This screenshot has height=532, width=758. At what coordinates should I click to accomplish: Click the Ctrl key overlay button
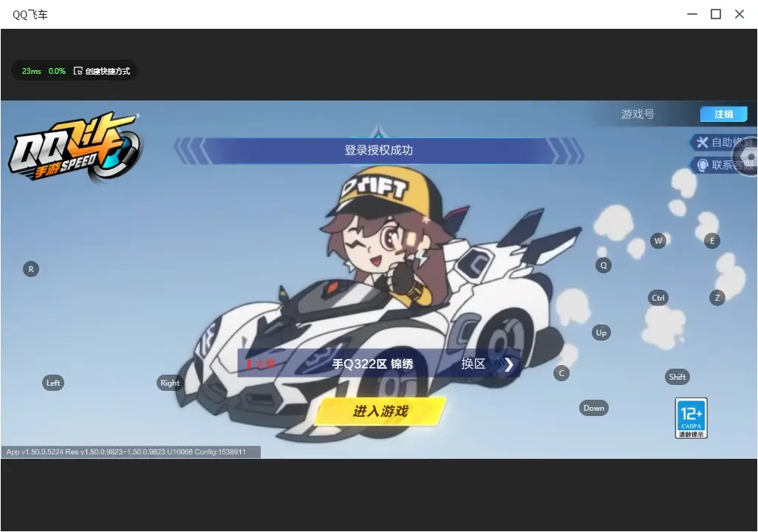658,298
